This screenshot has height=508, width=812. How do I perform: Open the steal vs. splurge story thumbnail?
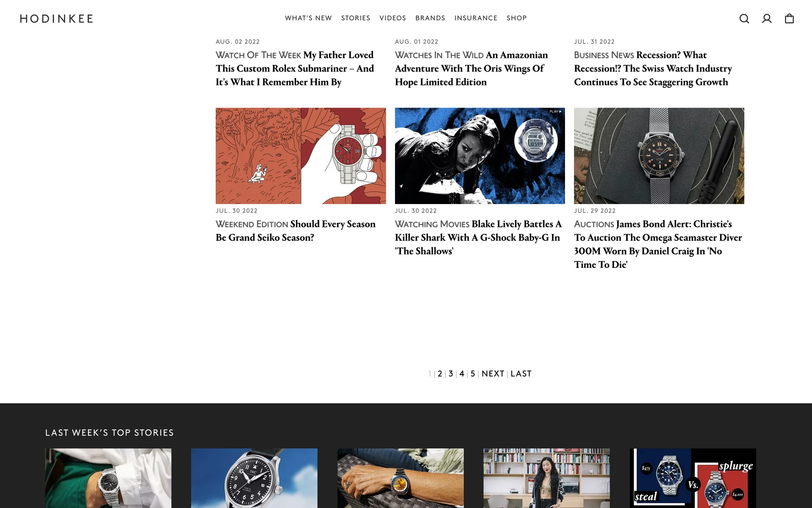693,478
